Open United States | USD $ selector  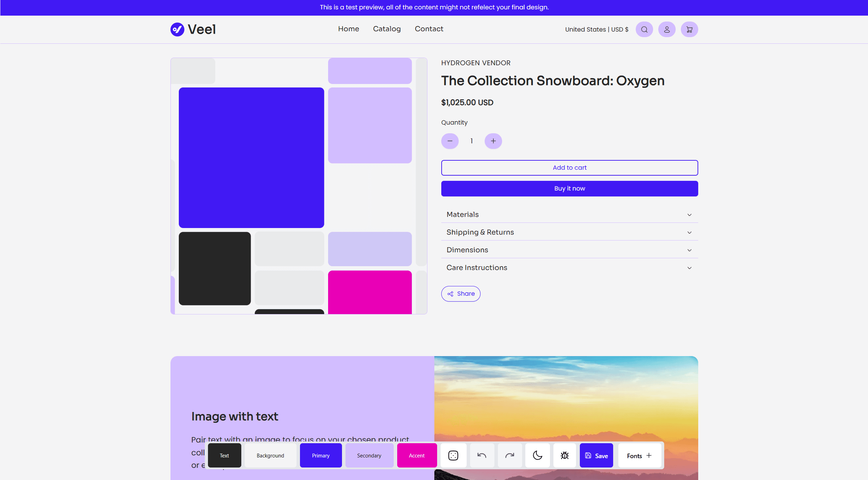point(596,30)
